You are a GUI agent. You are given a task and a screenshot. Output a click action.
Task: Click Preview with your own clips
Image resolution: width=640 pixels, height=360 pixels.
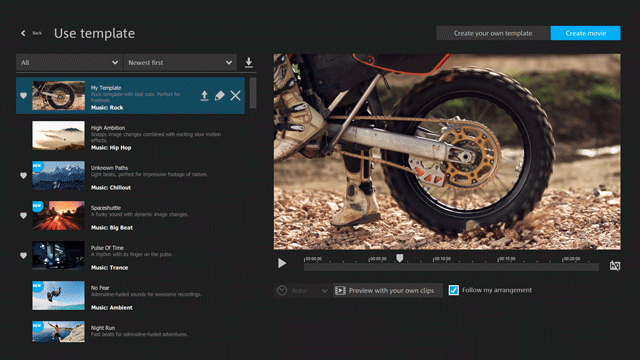(388, 291)
